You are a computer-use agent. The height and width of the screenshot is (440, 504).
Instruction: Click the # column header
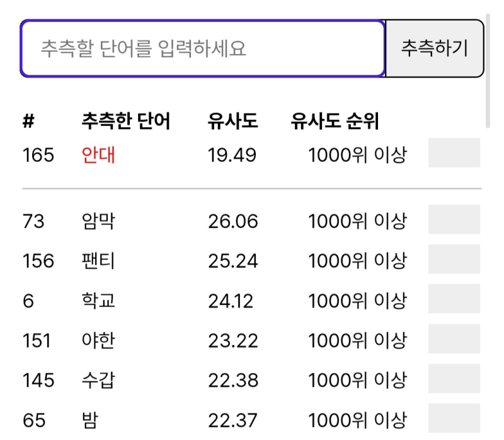pos(28,121)
